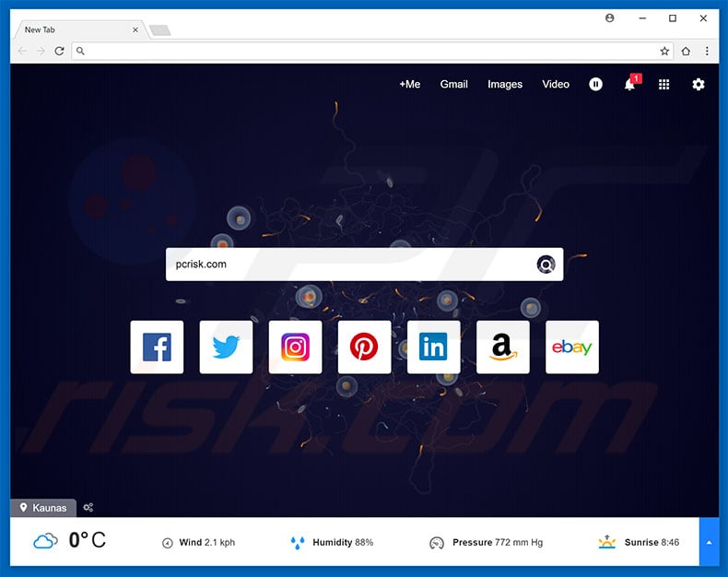Open the +Me link
The width and height of the screenshot is (728, 577).
pyautogui.click(x=409, y=84)
